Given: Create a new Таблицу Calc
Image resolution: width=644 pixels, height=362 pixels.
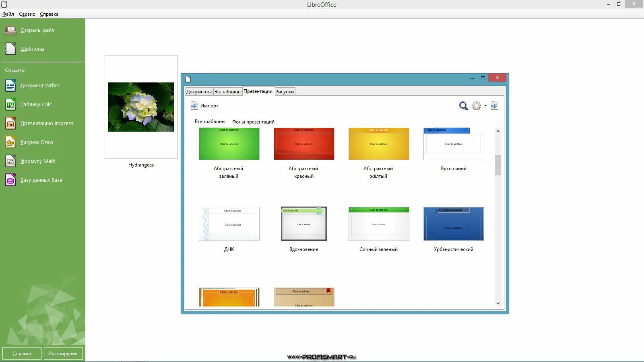Looking at the screenshot, I should [36, 105].
